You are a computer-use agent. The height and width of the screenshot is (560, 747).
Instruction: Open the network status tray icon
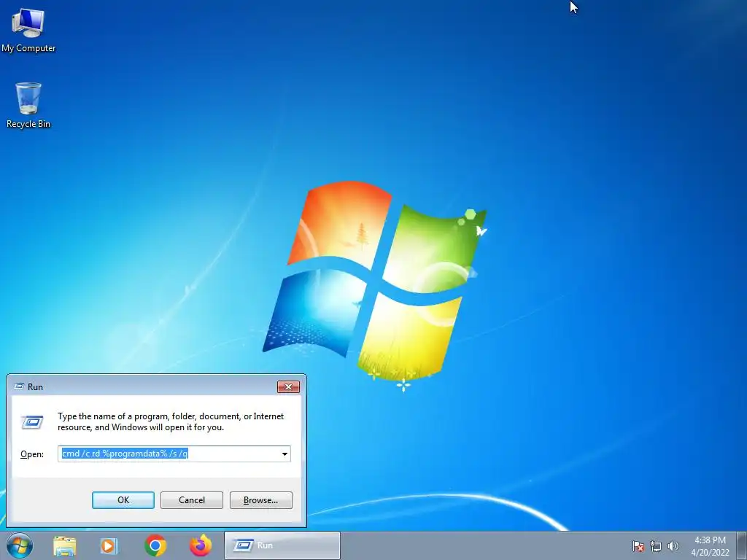tap(656, 546)
